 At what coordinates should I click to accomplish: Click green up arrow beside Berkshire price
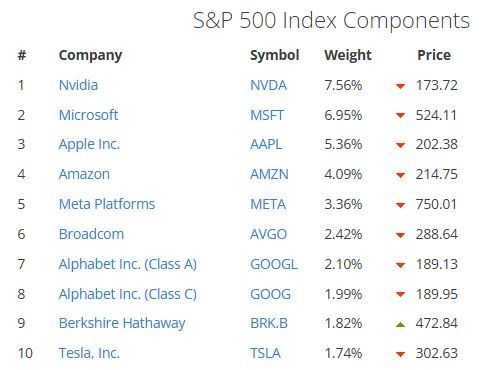click(x=400, y=324)
